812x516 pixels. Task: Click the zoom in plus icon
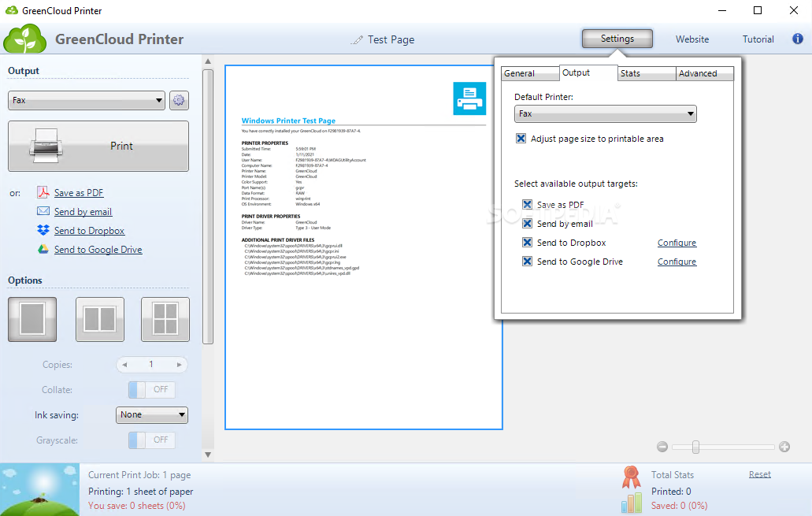[x=784, y=447]
